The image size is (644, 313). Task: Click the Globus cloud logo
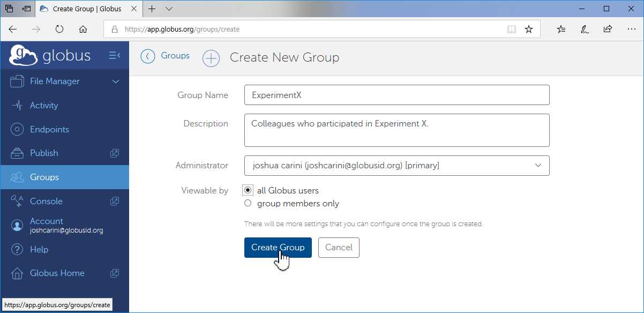pyautogui.click(x=24, y=55)
